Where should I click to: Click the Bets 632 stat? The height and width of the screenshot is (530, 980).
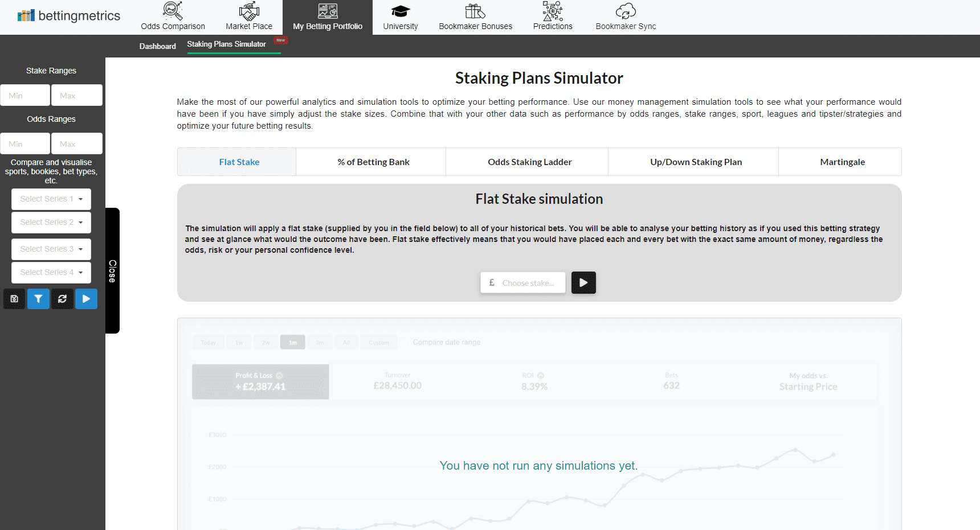point(671,381)
